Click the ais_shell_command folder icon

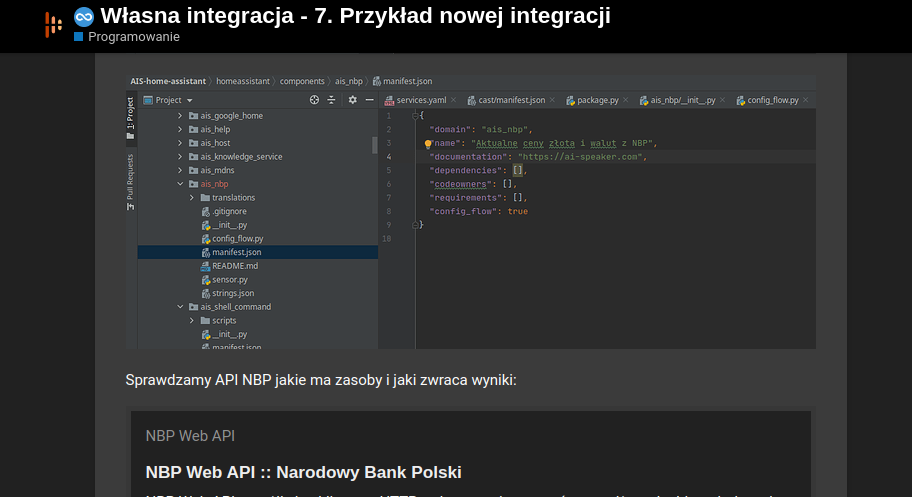(194, 307)
